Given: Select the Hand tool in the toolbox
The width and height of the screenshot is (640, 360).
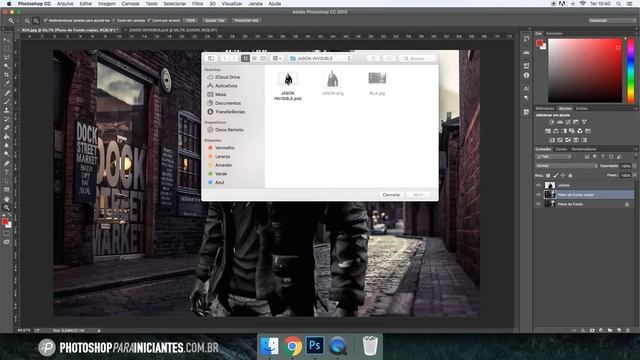Looking at the screenshot, I should [7, 199].
